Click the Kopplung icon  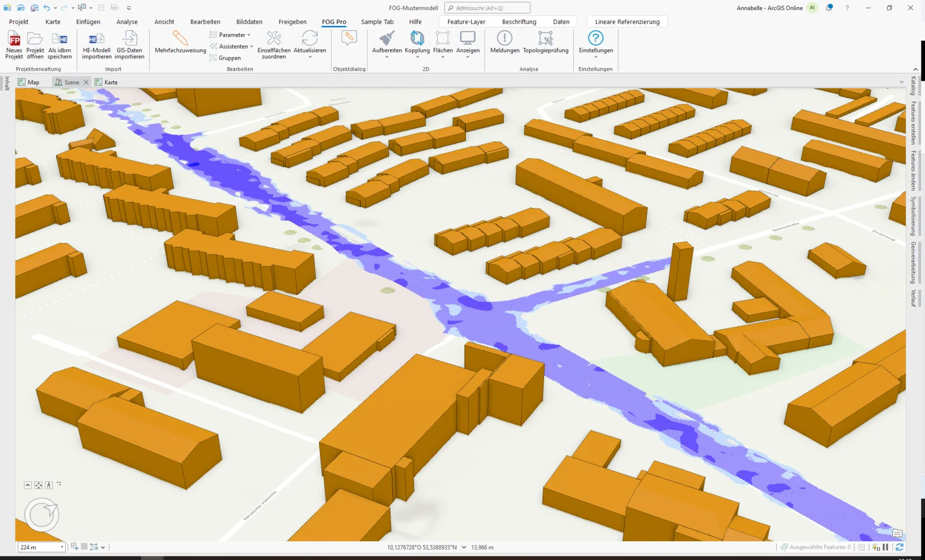(x=417, y=38)
